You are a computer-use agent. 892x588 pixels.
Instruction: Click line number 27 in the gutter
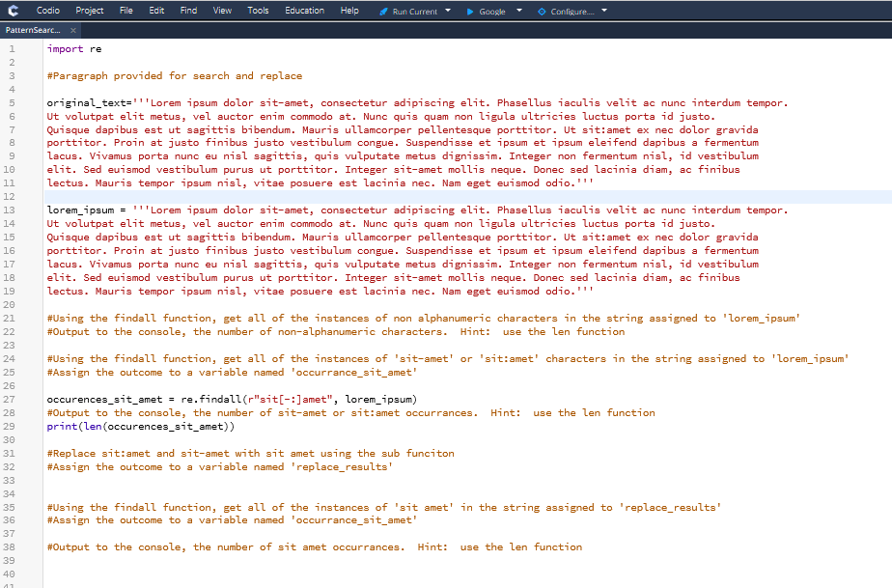click(9, 399)
